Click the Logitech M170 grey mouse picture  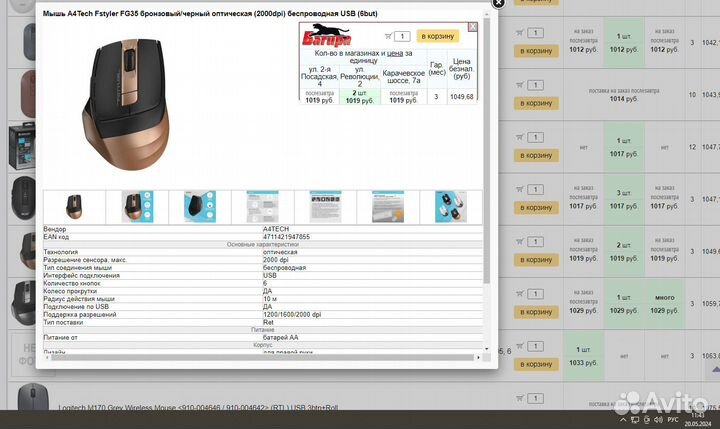22,402
